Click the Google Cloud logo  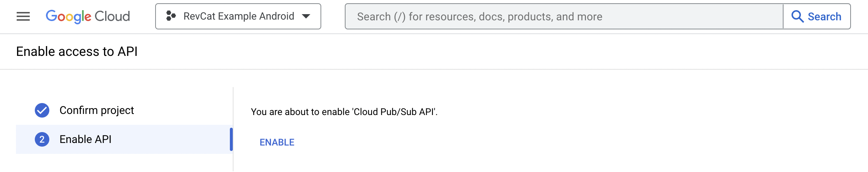coord(88,16)
